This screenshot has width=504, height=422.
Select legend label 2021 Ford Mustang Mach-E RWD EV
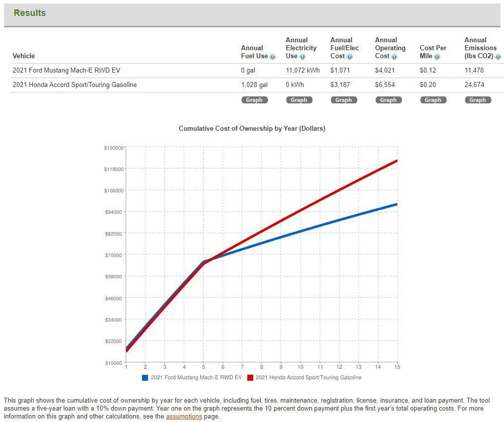pos(196,378)
